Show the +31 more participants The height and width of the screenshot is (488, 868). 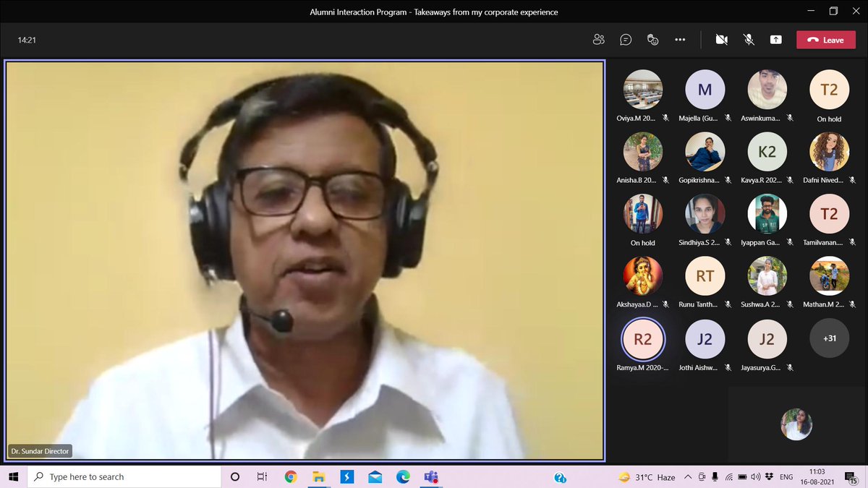(829, 338)
